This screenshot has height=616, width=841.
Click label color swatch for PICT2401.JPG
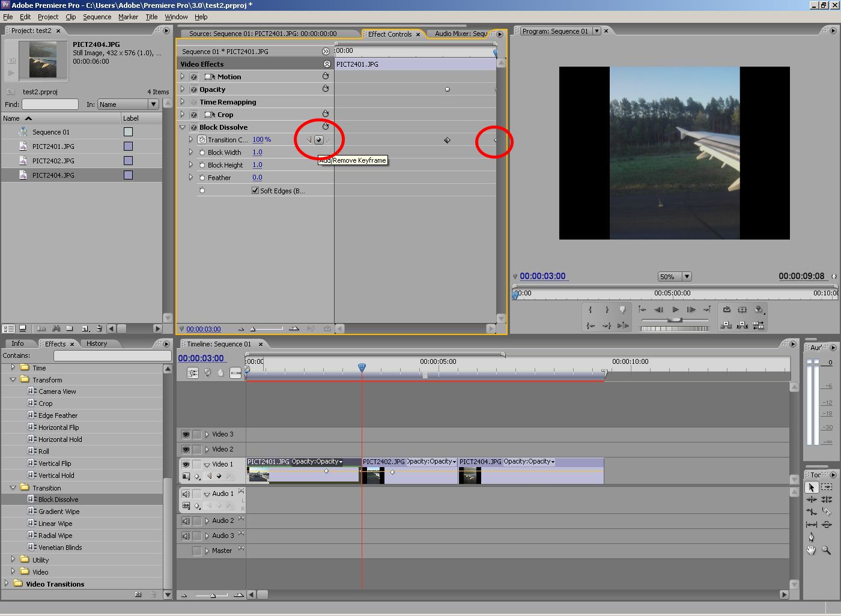click(x=128, y=146)
